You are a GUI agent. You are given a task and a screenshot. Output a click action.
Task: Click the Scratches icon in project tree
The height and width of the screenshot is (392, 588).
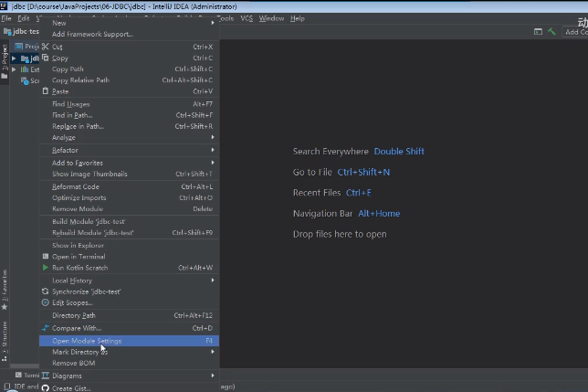coord(25,80)
